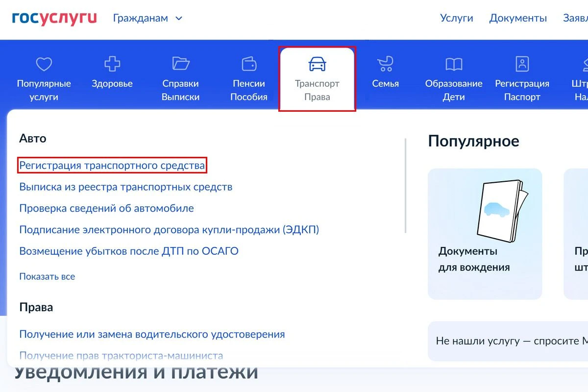Switch to Семья category label
The height and width of the screenshot is (392, 588).
pos(385,84)
